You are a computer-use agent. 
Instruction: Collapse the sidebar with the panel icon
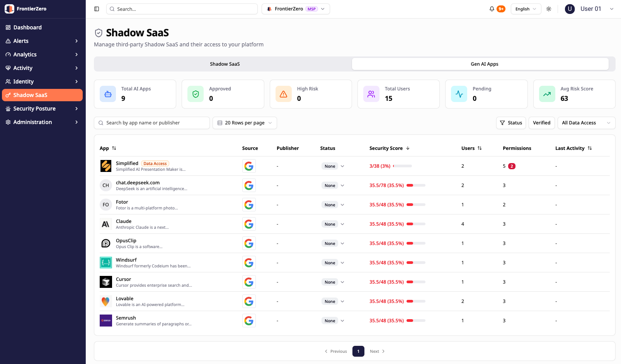pyautogui.click(x=97, y=9)
